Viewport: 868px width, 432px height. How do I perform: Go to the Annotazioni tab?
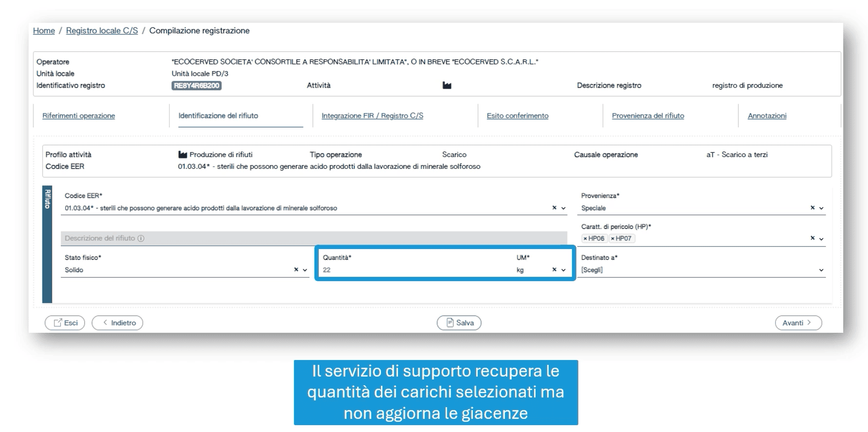[766, 116]
